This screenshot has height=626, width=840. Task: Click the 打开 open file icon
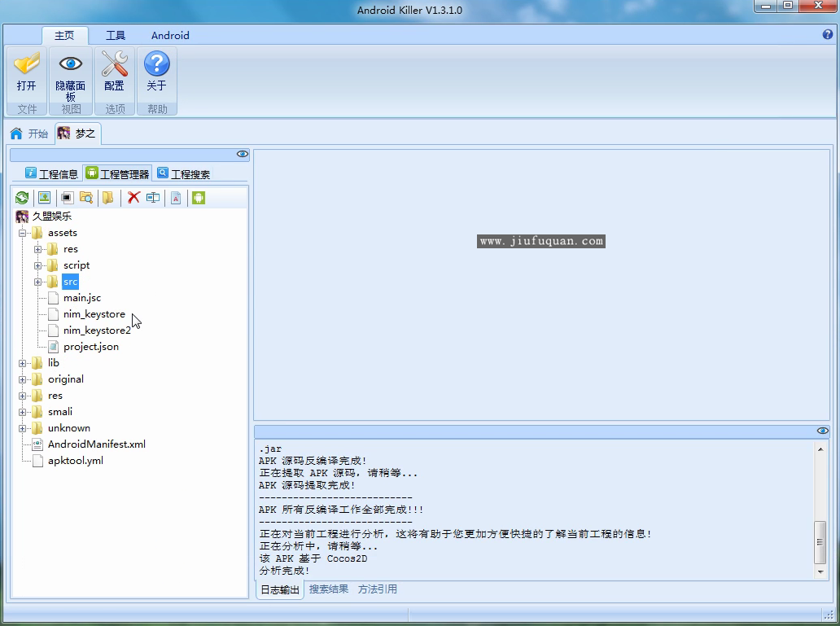[26, 64]
